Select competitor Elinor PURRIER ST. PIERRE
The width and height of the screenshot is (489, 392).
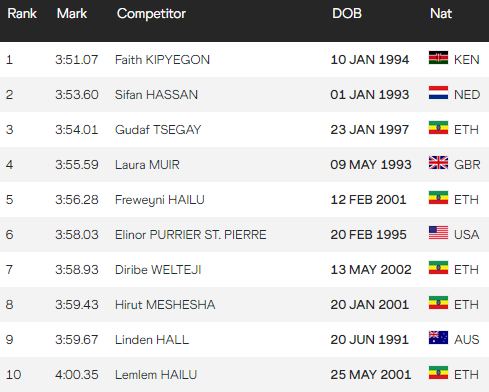click(x=191, y=235)
